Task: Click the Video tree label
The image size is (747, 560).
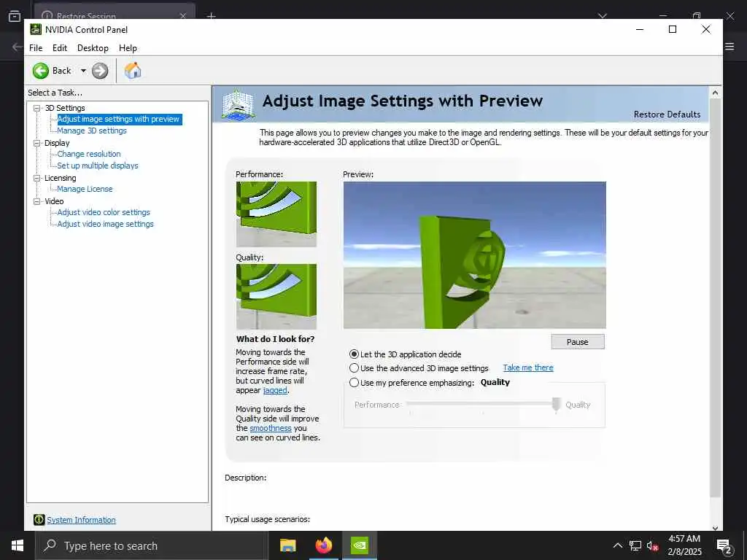Action: click(54, 201)
